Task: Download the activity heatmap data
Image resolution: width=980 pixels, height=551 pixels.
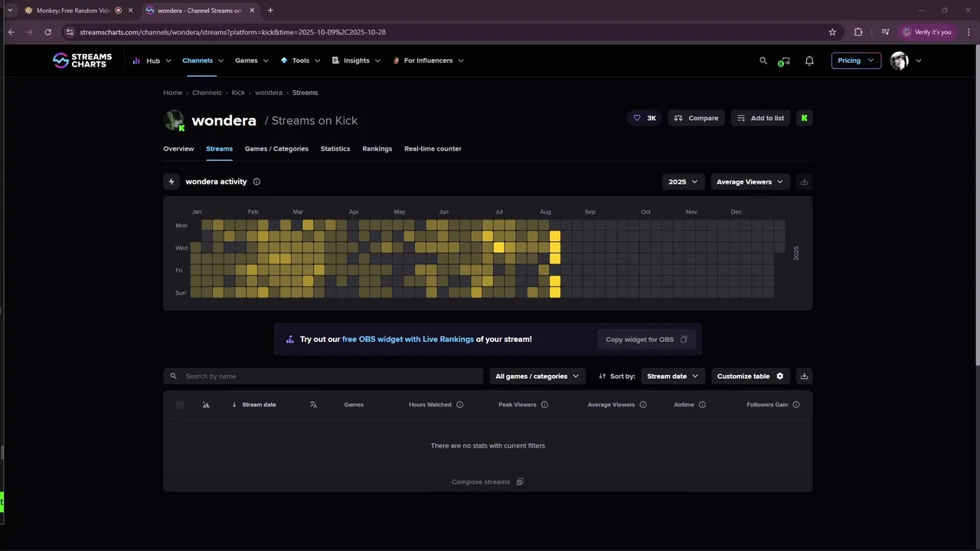Action: [x=804, y=181]
